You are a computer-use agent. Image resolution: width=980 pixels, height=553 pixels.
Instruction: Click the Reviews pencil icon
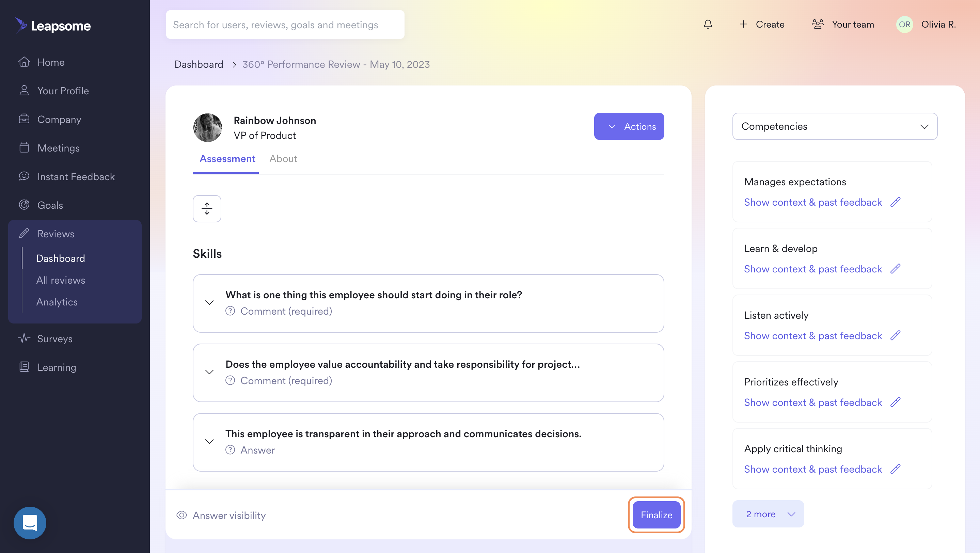click(x=24, y=234)
